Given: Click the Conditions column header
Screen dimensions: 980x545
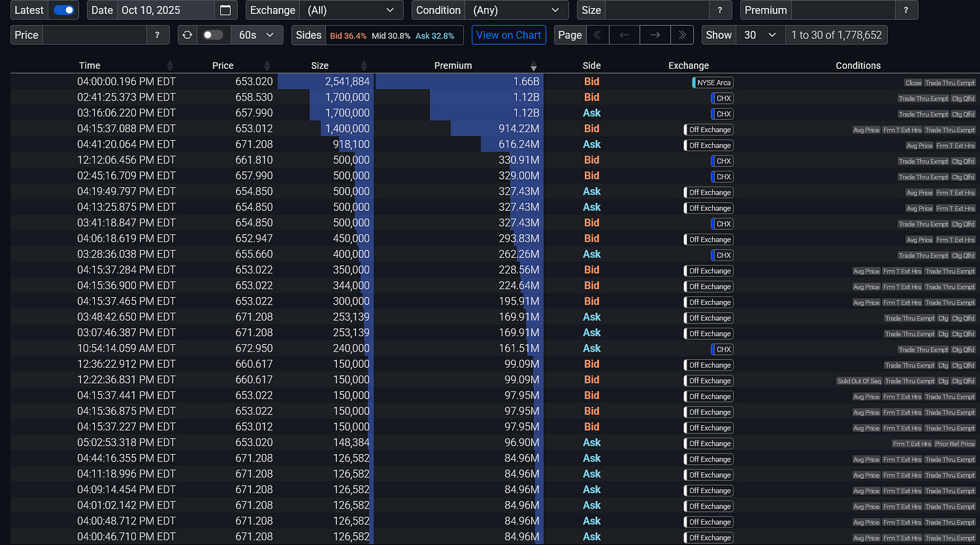Looking at the screenshot, I should tap(858, 65).
